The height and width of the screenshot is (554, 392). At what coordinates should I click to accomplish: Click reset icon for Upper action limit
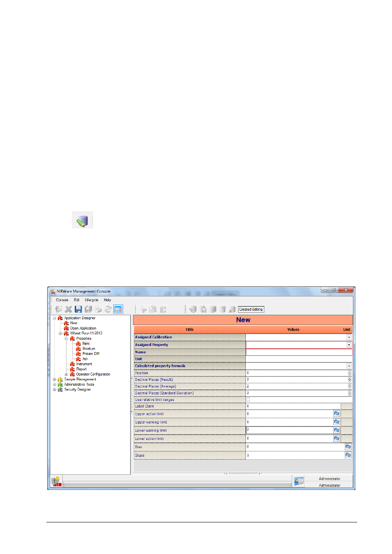337,414
